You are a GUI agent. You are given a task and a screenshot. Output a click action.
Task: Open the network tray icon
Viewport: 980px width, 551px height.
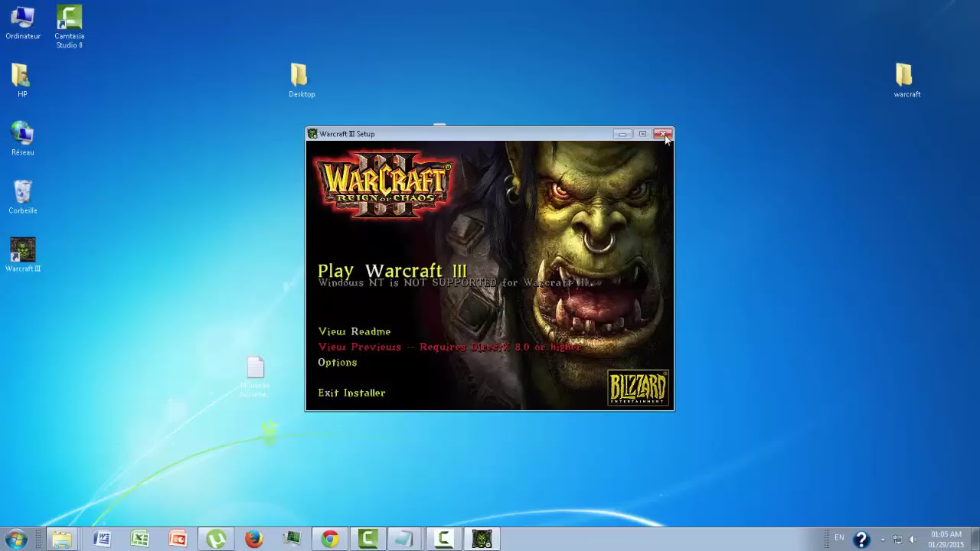point(897,540)
